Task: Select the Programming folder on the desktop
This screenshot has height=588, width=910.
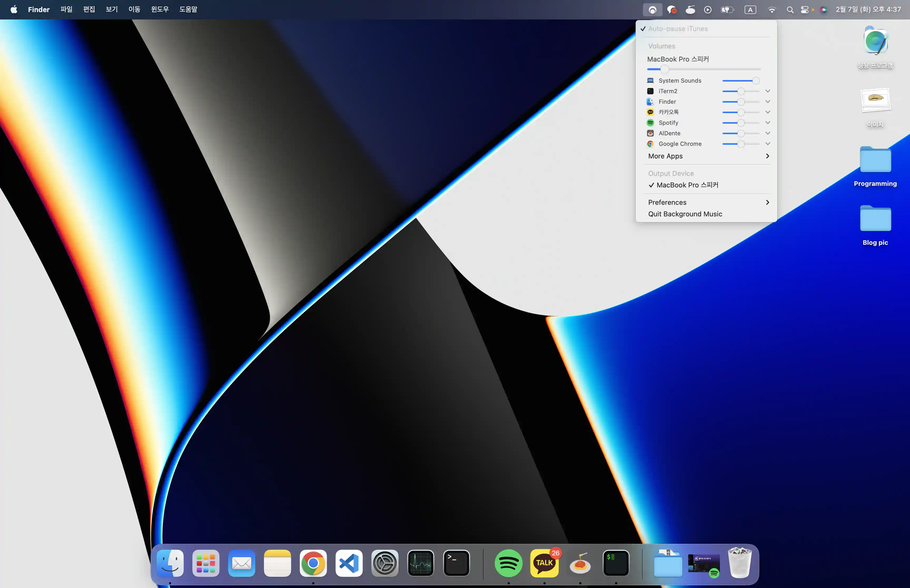Action: tap(875, 160)
